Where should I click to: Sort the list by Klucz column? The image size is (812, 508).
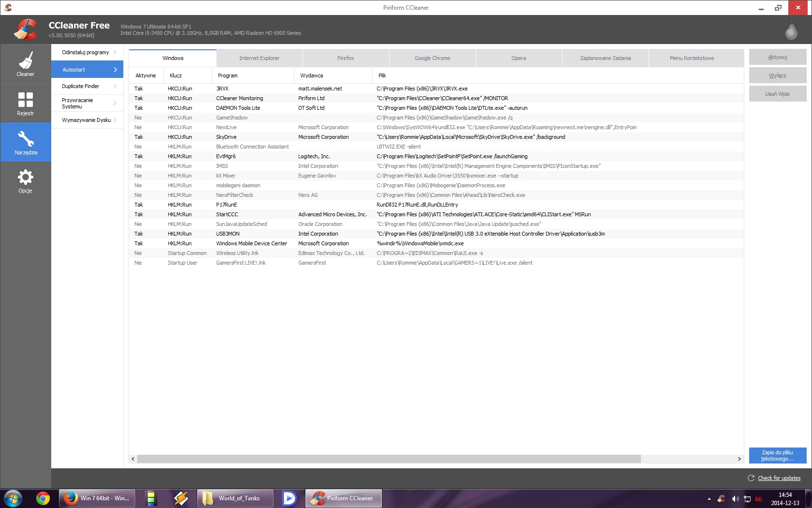point(188,75)
